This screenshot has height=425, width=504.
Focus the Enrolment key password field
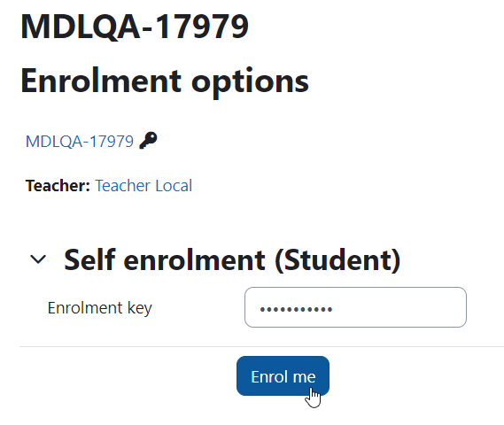(x=355, y=307)
